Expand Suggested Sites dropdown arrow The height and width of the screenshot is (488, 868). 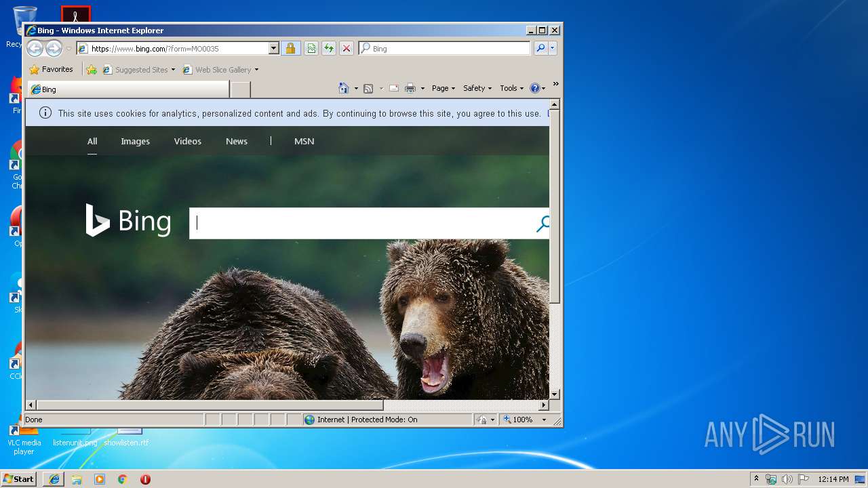coord(173,70)
